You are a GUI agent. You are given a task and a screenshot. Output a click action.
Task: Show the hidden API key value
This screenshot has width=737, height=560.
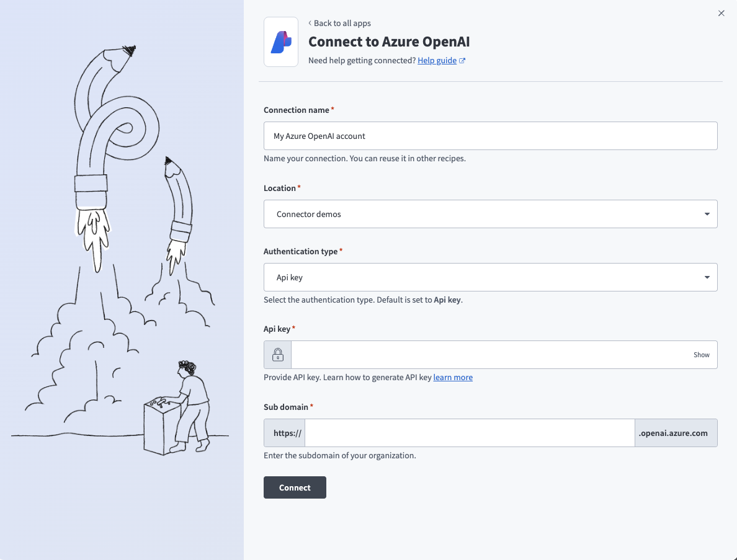click(x=702, y=354)
